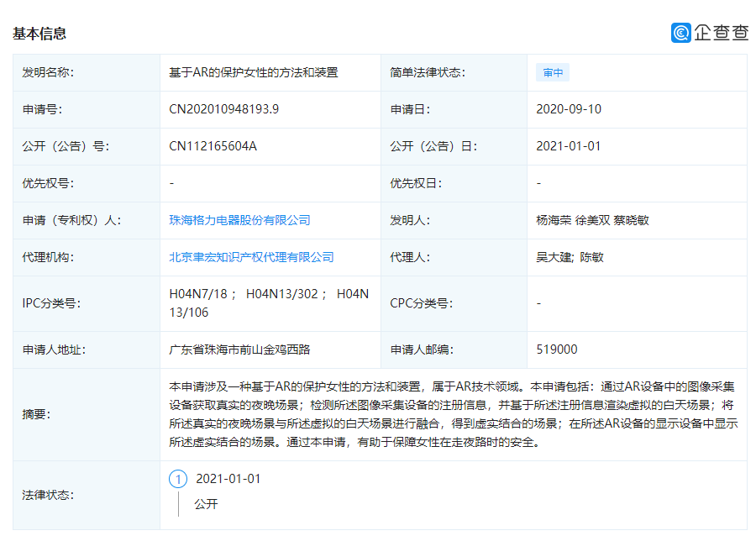Viewport: 756px width, 536px height.
Task: Click the application date 2020-09-10
Action: click(569, 109)
